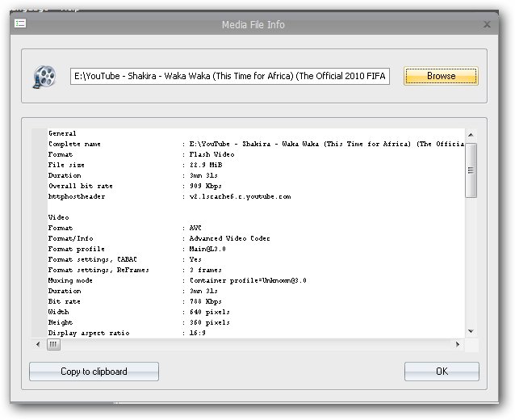Click the horizontal scrollbar thumb
515x420 pixels.
pyautogui.click(x=53, y=344)
